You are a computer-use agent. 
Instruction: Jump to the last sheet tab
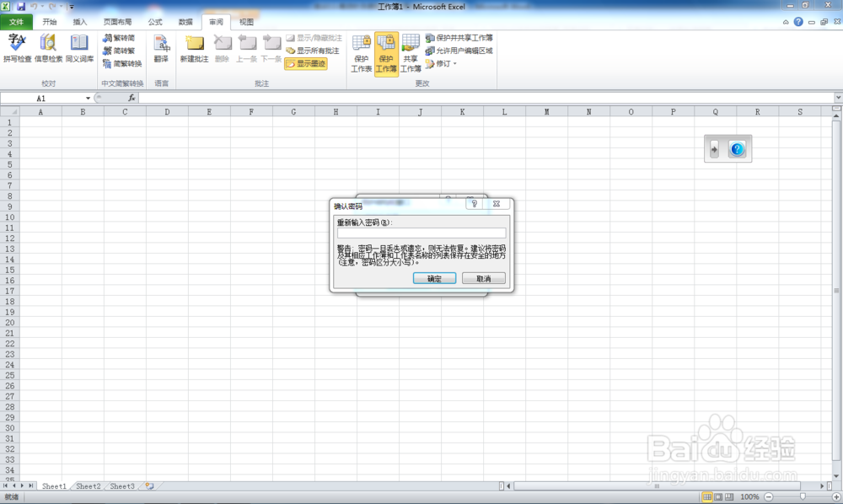point(30,485)
